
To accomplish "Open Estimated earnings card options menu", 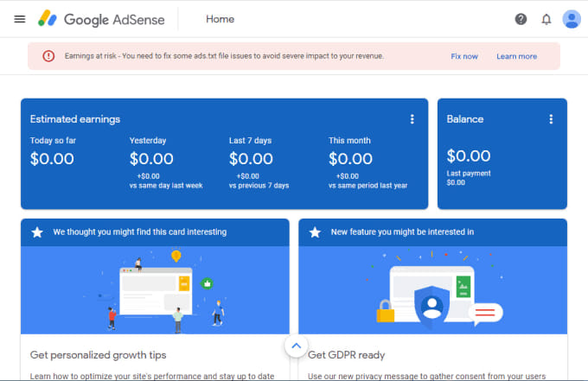I will [x=412, y=119].
